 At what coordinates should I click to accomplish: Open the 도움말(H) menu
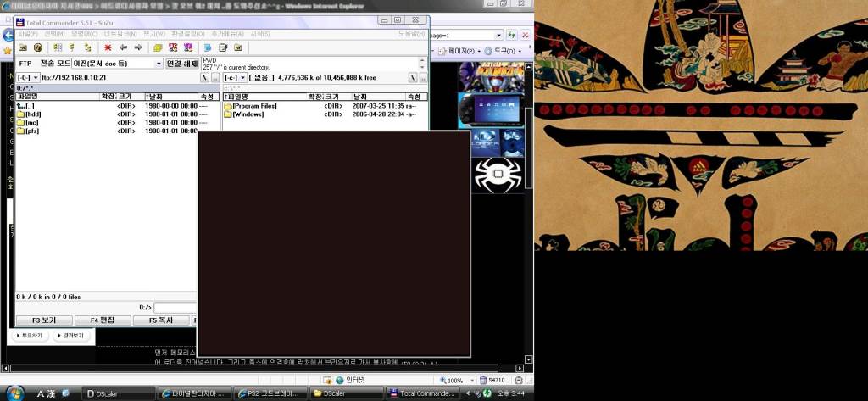tap(411, 34)
